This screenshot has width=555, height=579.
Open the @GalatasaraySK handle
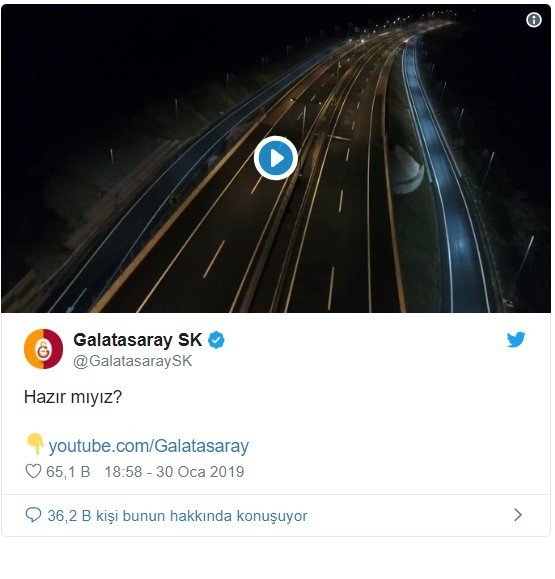tap(133, 361)
